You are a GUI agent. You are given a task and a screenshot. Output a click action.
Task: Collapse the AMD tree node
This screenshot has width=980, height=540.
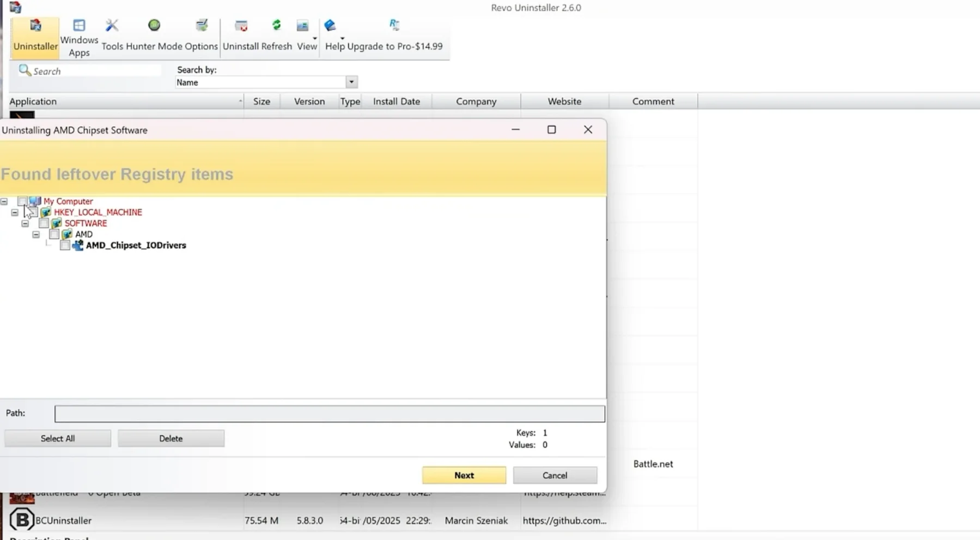click(x=36, y=234)
